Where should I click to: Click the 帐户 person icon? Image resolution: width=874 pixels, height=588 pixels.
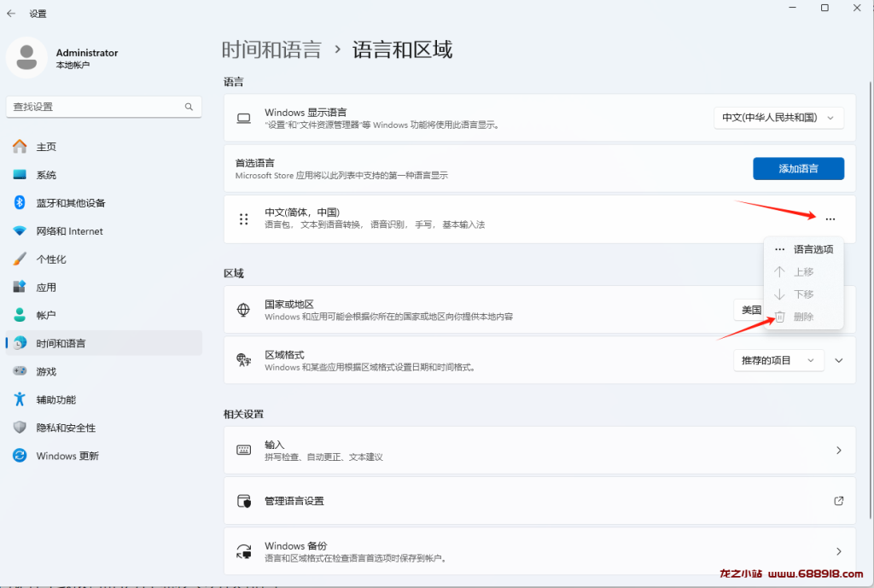coord(20,315)
